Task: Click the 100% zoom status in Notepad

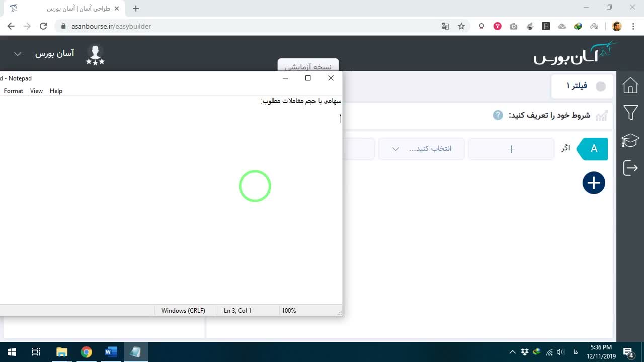Action: [x=289, y=311]
